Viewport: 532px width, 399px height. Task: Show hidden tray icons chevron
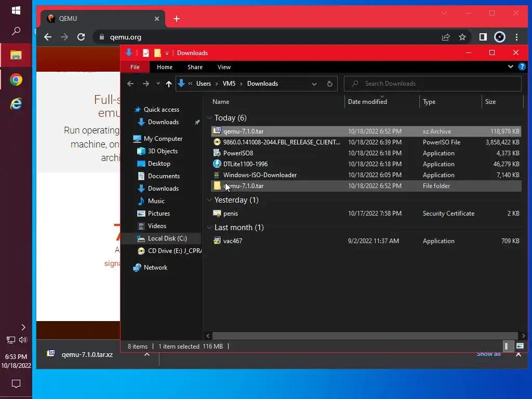[x=23, y=327]
